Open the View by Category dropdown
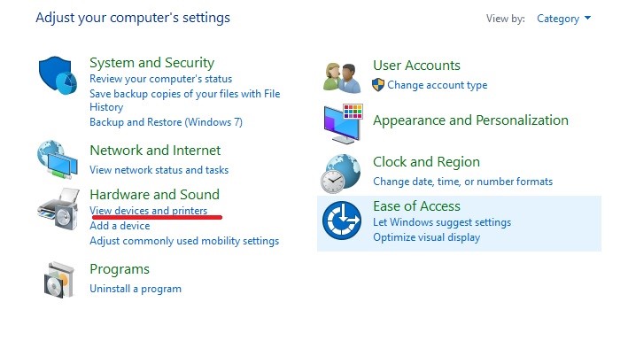628x364 pixels. tap(563, 19)
